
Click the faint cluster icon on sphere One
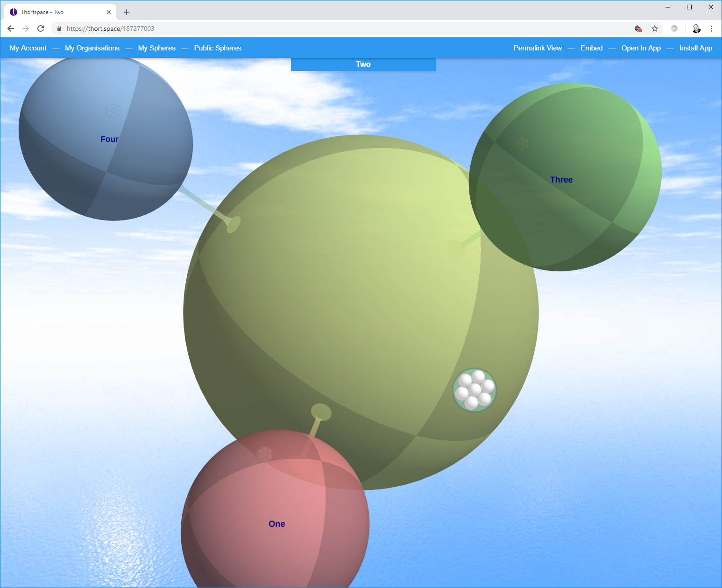tap(264, 454)
